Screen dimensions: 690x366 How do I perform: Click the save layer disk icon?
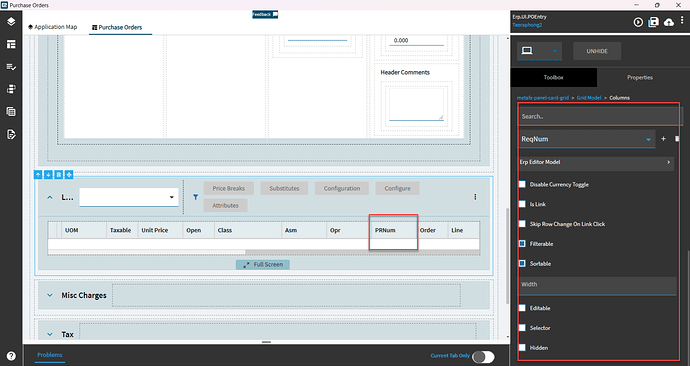[653, 22]
